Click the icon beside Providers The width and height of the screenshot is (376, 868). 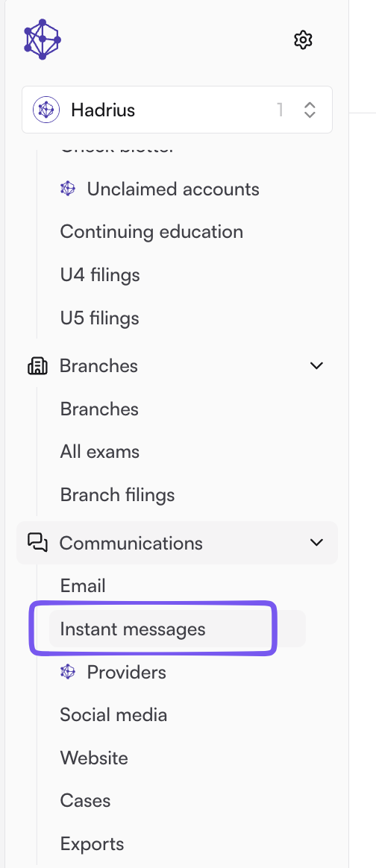coord(68,672)
